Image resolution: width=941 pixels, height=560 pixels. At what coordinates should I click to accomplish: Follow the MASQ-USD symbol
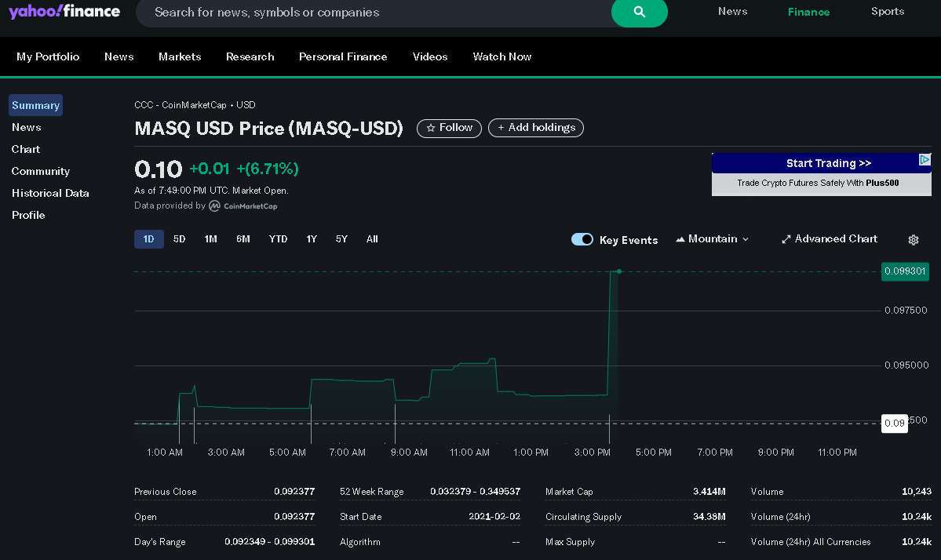[x=449, y=128]
